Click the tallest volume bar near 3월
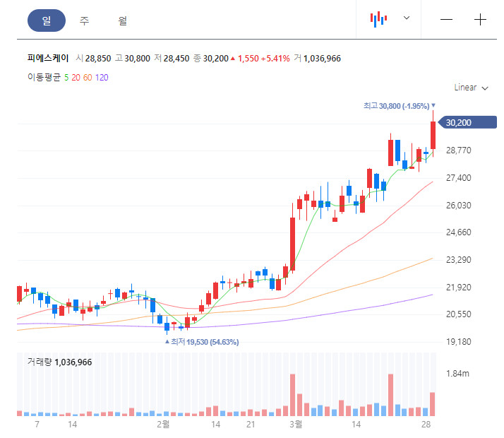The image size is (504, 438). click(x=292, y=395)
